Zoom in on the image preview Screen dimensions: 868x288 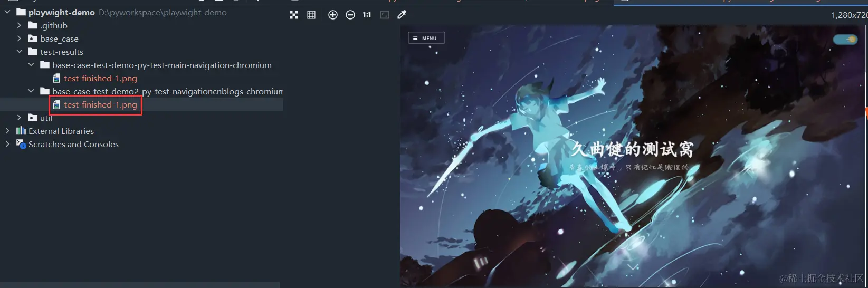pyautogui.click(x=333, y=15)
